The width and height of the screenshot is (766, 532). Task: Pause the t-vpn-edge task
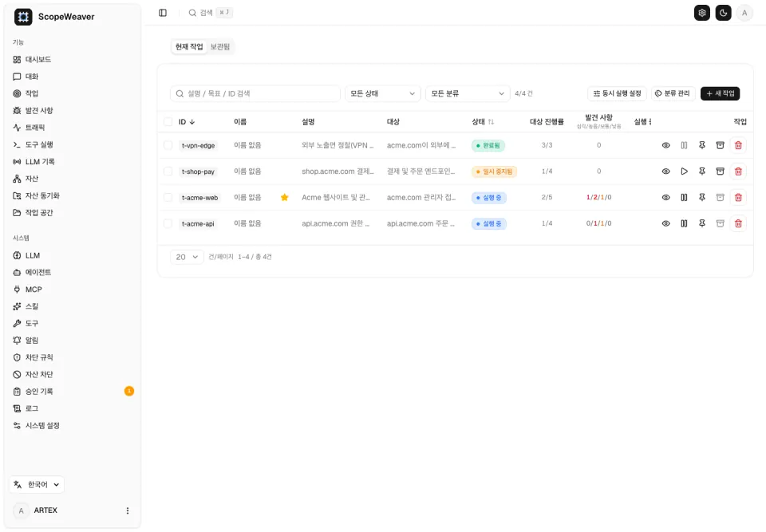(x=684, y=145)
